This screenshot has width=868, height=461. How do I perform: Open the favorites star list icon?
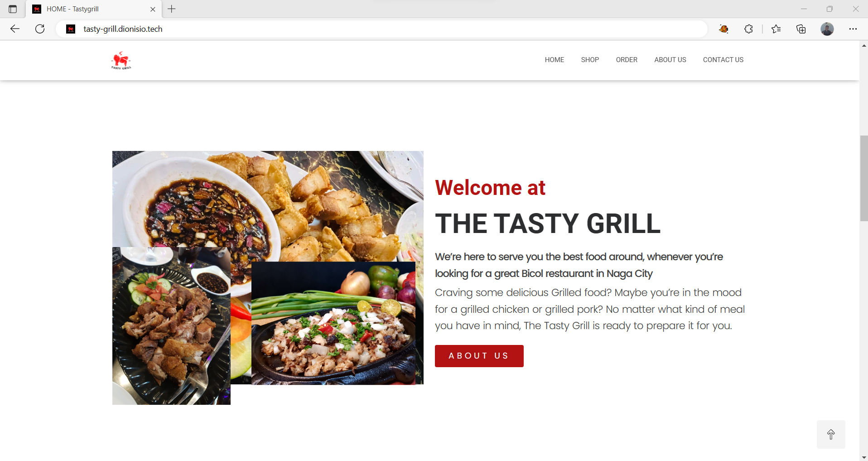pyautogui.click(x=776, y=29)
